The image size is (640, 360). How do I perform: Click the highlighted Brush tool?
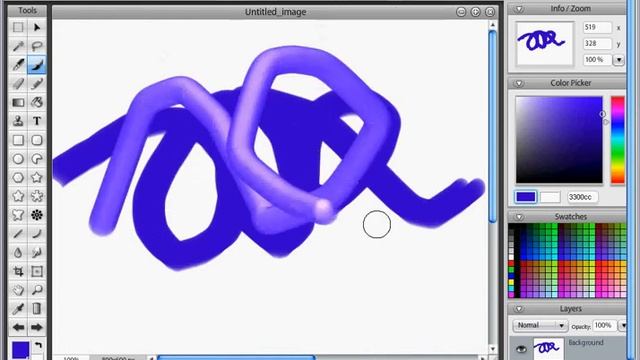(x=37, y=64)
